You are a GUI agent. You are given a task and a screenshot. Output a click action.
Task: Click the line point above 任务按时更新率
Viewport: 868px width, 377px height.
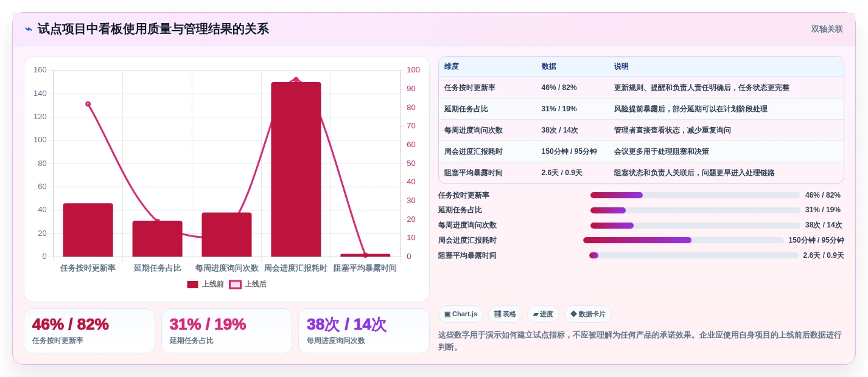pos(88,104)
